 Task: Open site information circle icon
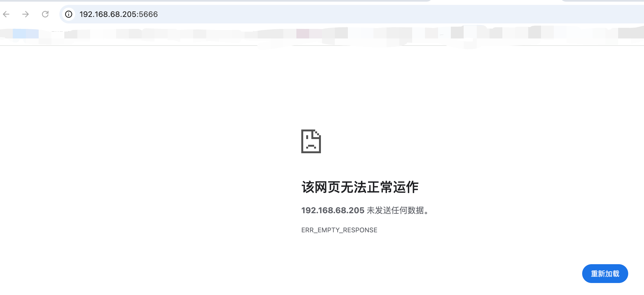[69, 14]
